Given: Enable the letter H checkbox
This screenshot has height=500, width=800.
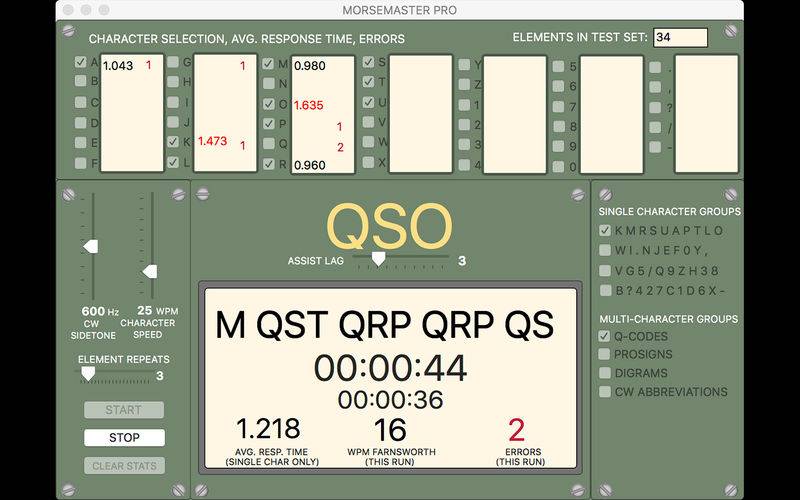Looking at the screenshot, I should pyautogui.click(x=173, y=82).
